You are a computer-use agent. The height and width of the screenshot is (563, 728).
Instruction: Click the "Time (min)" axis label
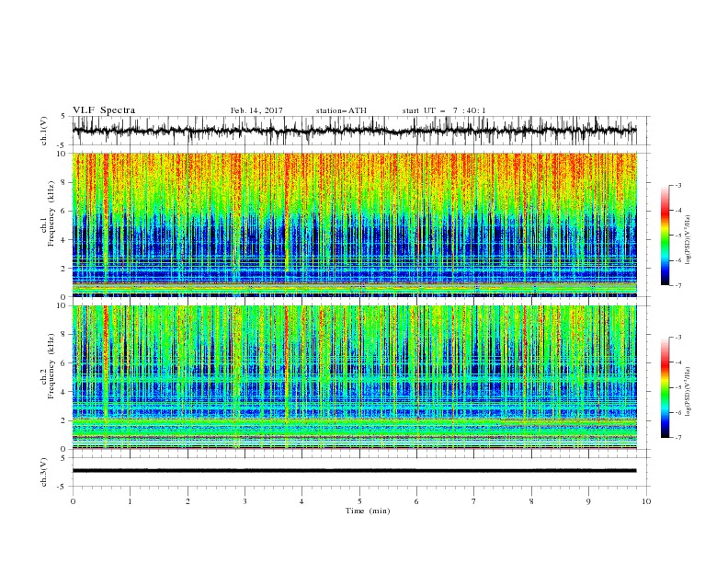[368, 511]
